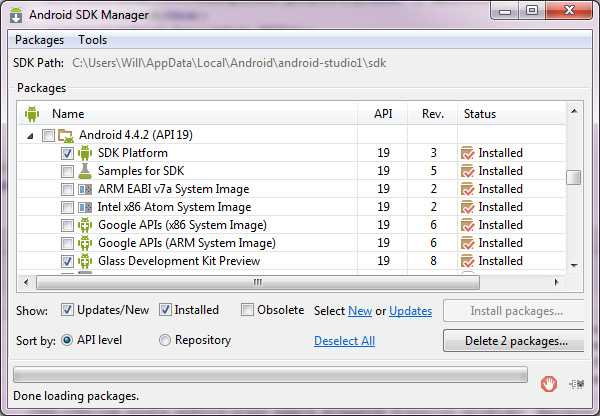
Task: Click the Google APIs (x86 System Image) icon
Action: 85,225
